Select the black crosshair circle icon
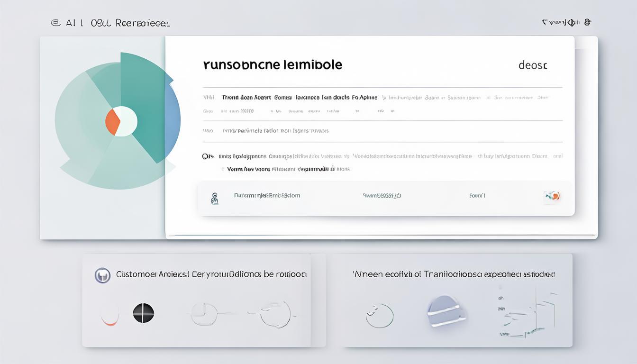This screenshot has height=364, width=637. [x=144, y=313]
